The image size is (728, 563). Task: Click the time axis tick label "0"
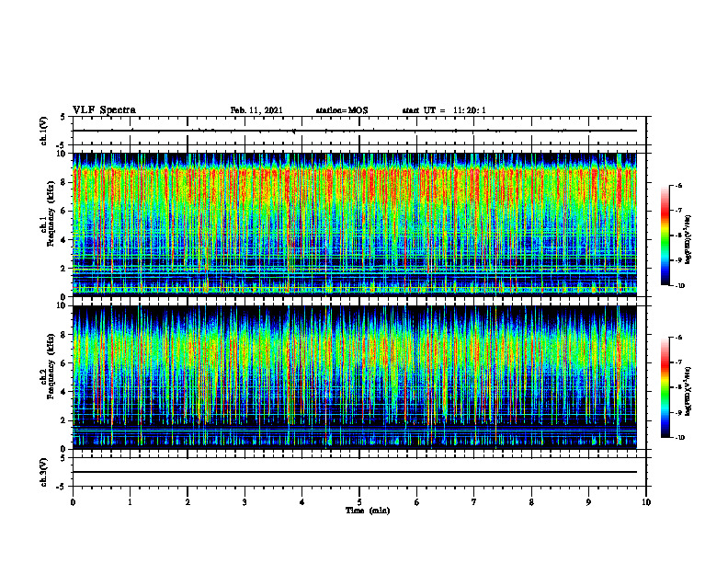tap(73, 502)
